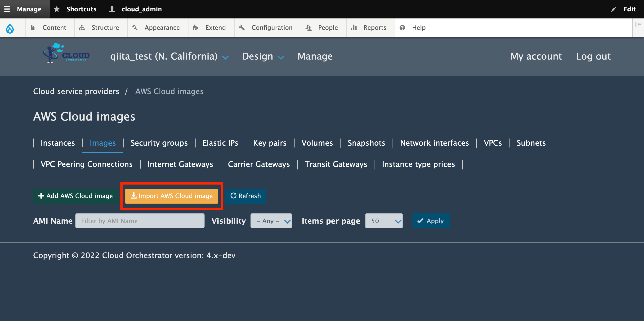The width and height of the screenshot is (644, 321).
Task: Click the toolbar orientation toggle icon
Action: coord(638,24)
